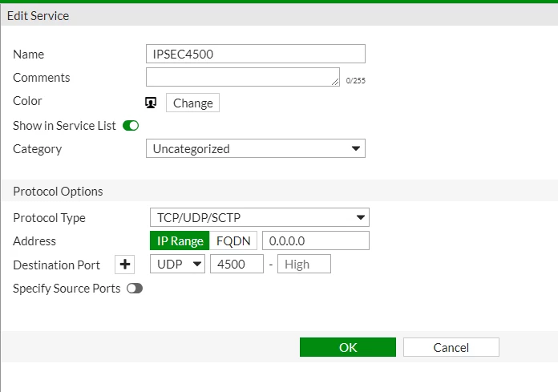
Task: Click the 0/255 character counter
Action: [x=355, y=81]
